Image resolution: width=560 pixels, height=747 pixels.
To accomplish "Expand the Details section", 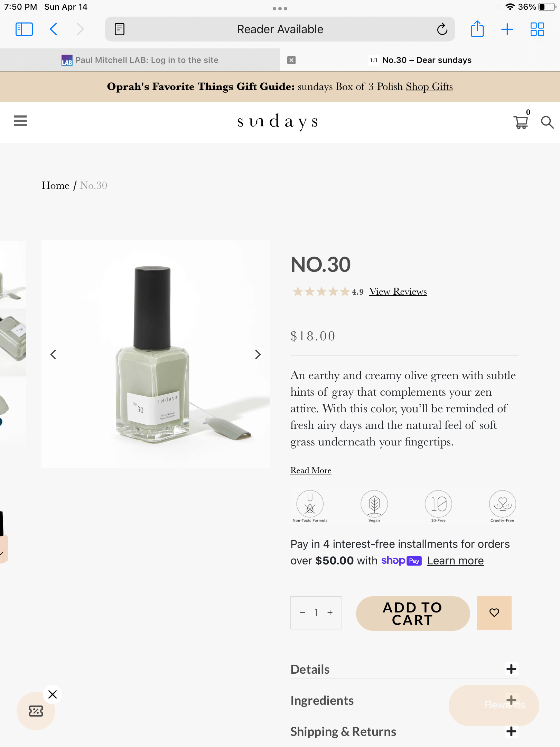I will 511,669.
